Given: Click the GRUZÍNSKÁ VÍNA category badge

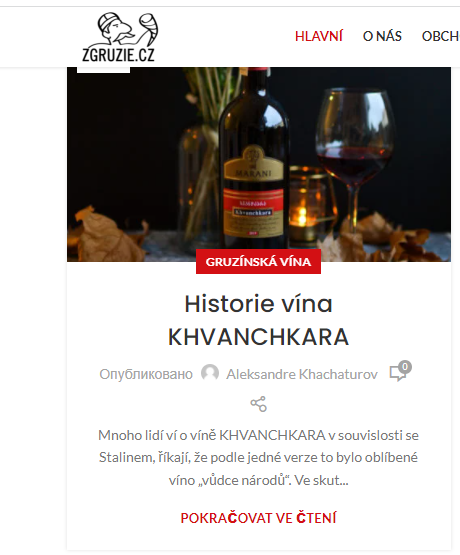Looking at the screenshot, I should [x=258, y=262].
